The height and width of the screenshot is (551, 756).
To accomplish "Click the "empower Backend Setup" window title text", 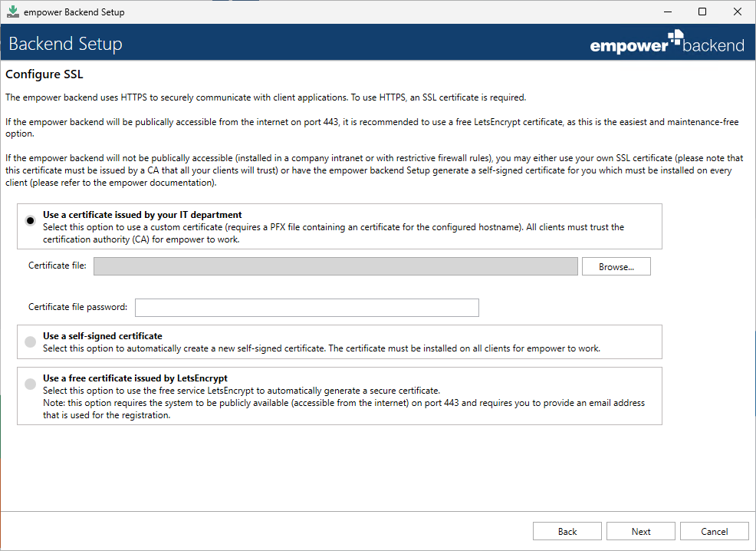I will [x=74, y=12].
